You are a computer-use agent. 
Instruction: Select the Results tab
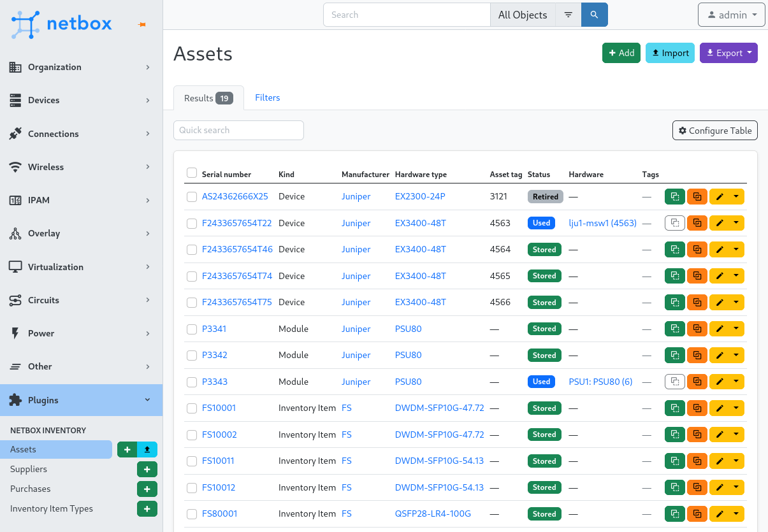click(208, 98)
